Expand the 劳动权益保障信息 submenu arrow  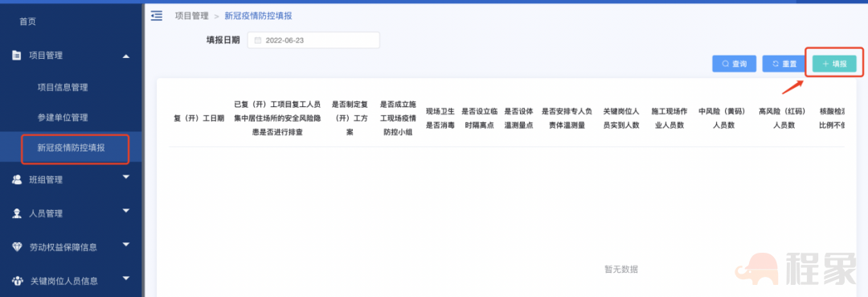pos(125,245)
